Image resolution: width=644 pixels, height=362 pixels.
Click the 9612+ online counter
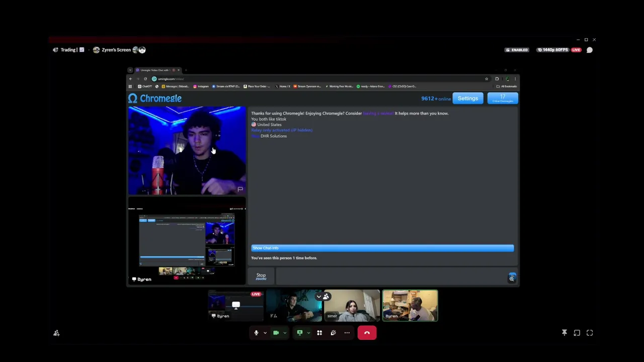click(436, 99)
